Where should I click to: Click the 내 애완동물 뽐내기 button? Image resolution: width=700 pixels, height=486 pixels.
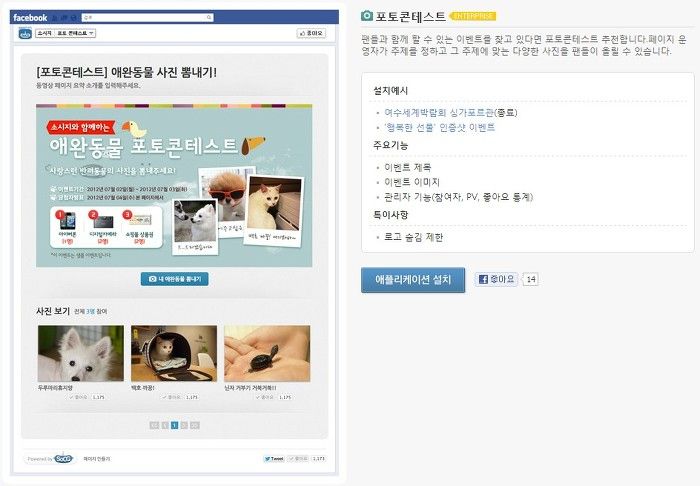[175, 279]
